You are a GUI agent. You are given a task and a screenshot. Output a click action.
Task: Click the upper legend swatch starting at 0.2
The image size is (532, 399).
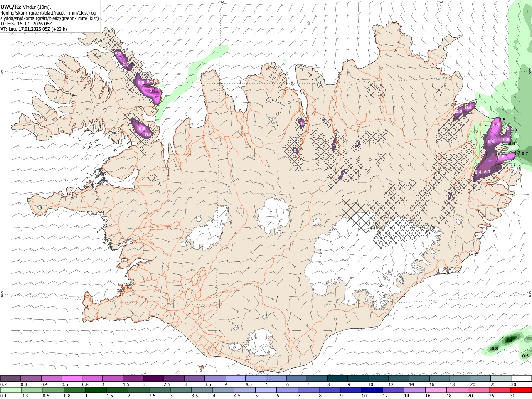(11, 378)
